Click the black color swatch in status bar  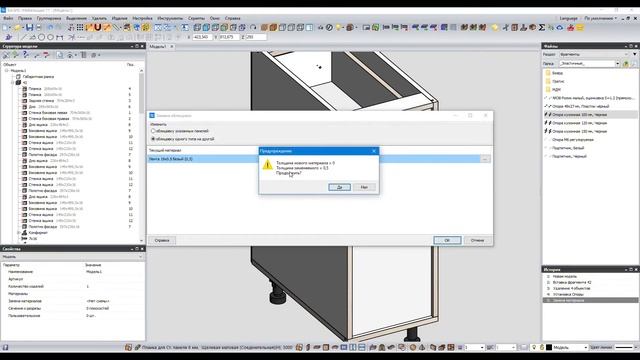coord(549,347)
